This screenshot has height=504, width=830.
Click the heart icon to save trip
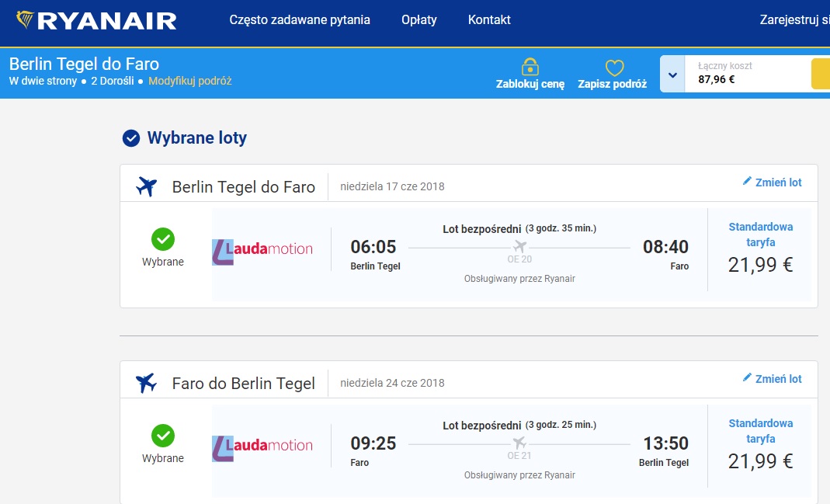pos(615,68)
